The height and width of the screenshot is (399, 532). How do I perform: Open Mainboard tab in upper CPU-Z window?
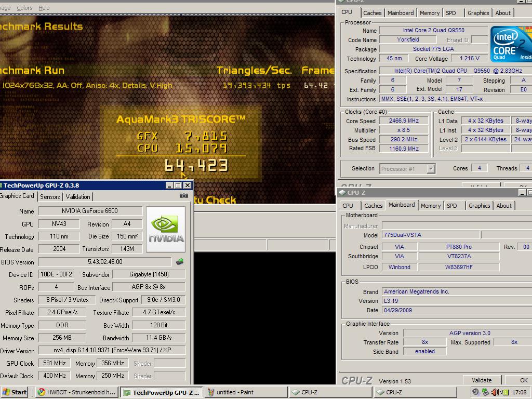pos(401,13)
